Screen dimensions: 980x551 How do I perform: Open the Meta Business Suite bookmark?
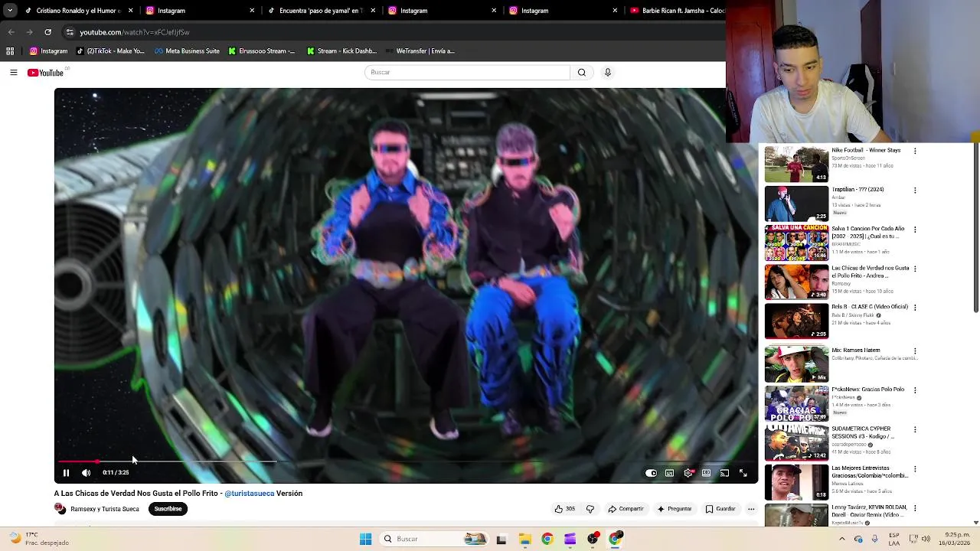coord(187,51)
